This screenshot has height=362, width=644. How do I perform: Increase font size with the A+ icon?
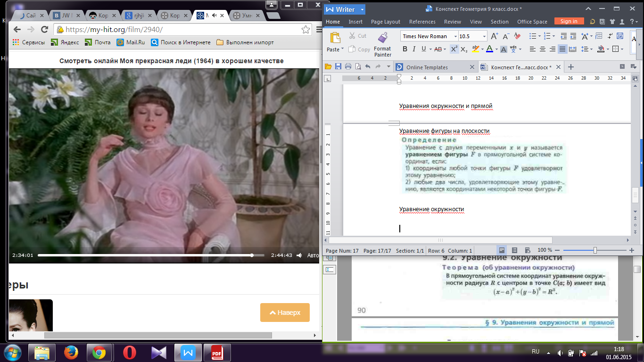click(x=494, y=36)
